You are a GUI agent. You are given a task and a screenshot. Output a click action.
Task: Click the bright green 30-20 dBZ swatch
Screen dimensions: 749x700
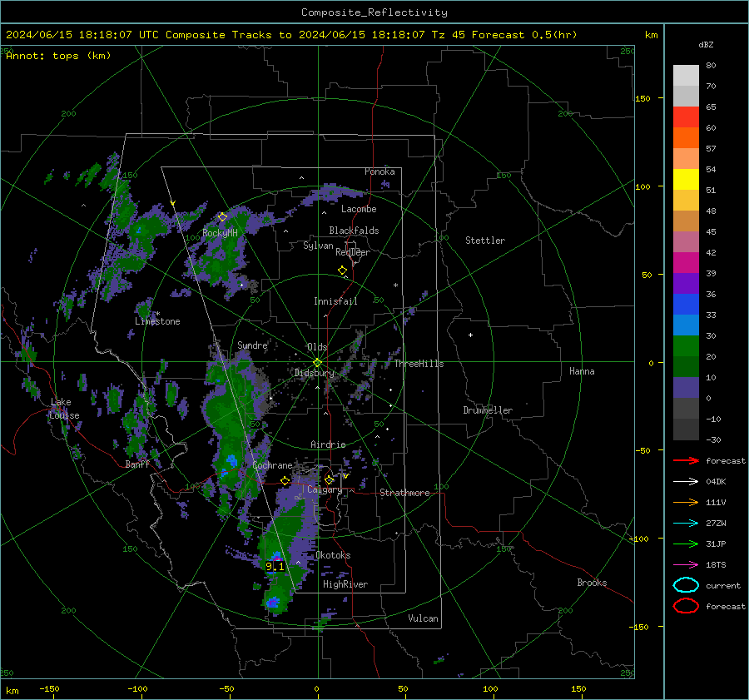pyautogui.click(x=686, y=345)
